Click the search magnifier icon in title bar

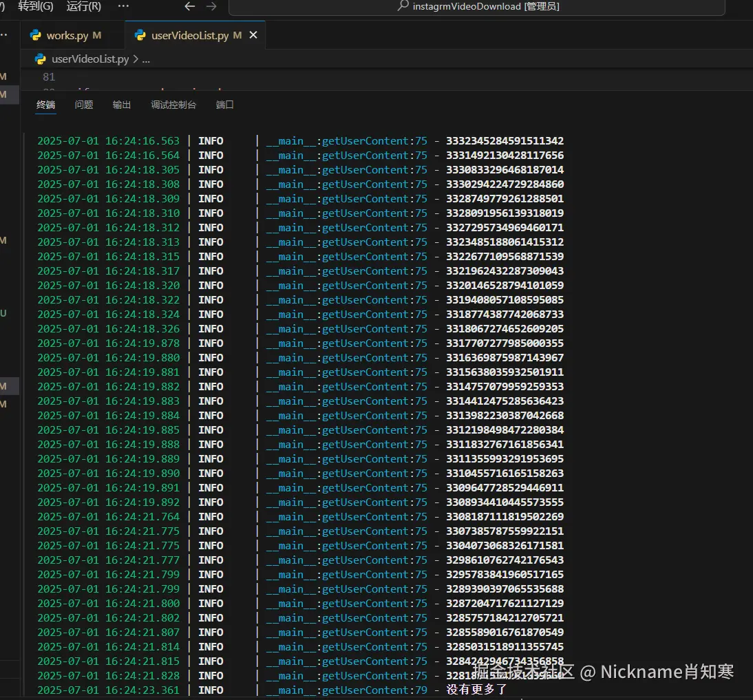403,6
